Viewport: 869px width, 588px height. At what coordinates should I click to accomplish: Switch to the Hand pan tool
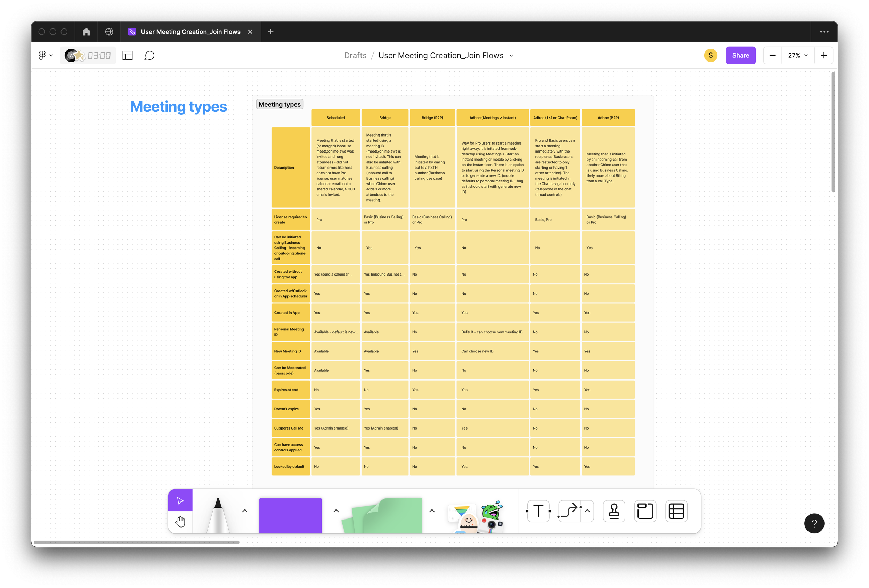pyautogui.click(x=180, y=522)
